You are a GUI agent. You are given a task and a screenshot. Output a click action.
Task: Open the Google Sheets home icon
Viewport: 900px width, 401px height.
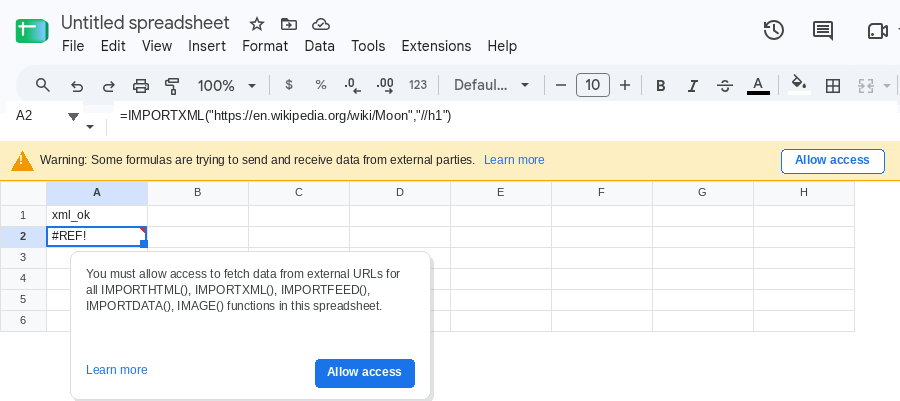tap(32, 31)
